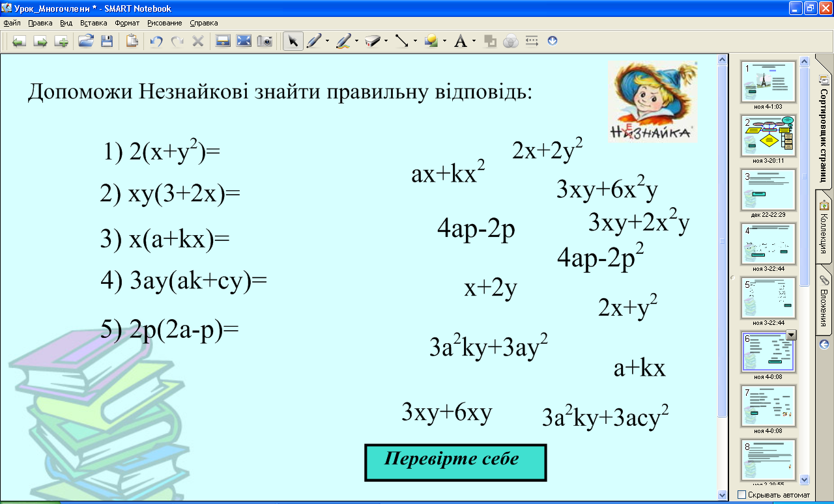Open the Eraser size dropdown arrow
Image resolution: width=834 pixels, height=504 pixels.
[386, 41]
